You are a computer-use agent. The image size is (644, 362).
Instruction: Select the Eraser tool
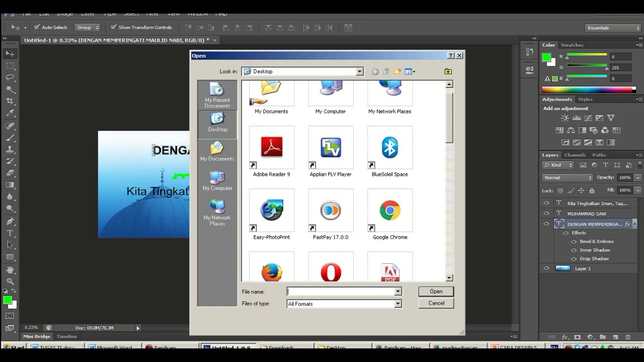10,173
